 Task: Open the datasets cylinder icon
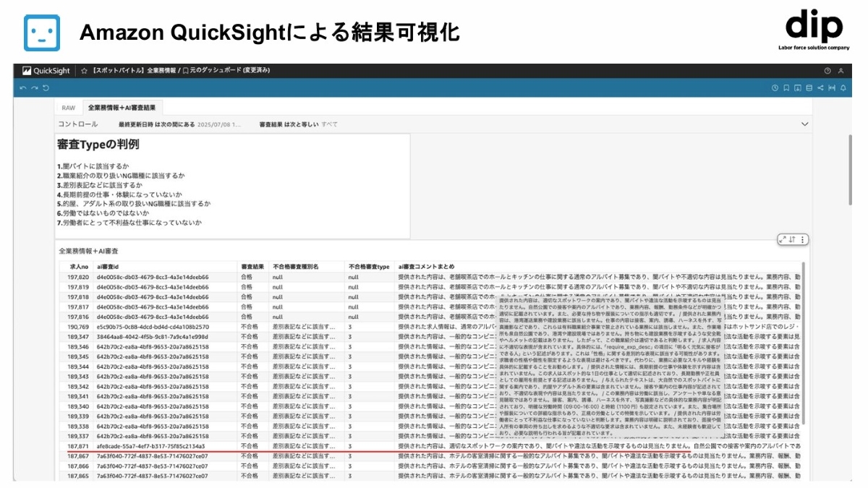pyautogui.click(x=809, y=88)
